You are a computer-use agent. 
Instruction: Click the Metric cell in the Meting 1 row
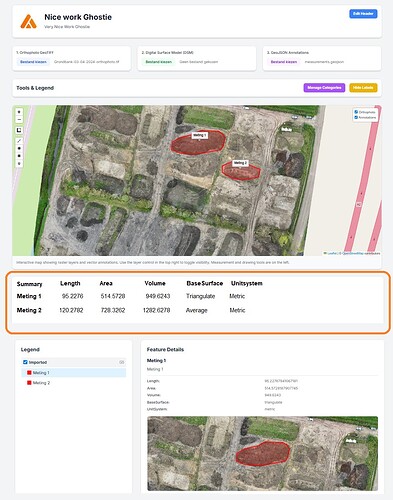tap(237, 296)
